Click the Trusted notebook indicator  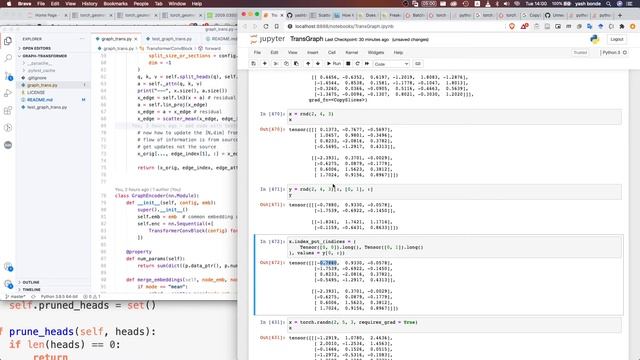(x=580, y=53)
